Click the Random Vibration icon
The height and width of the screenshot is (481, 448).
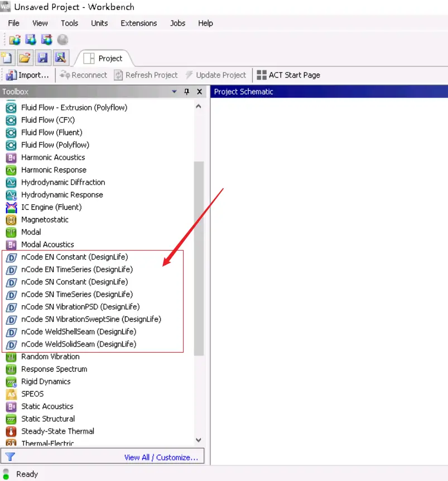point(11,357)
